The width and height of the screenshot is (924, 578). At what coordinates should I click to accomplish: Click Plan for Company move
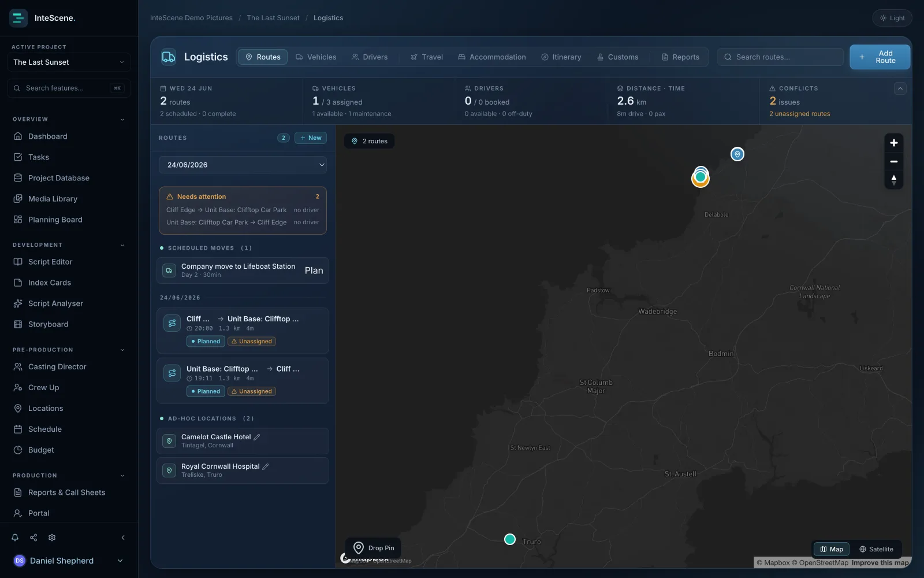pyautogui.click(x=314, y=271)
